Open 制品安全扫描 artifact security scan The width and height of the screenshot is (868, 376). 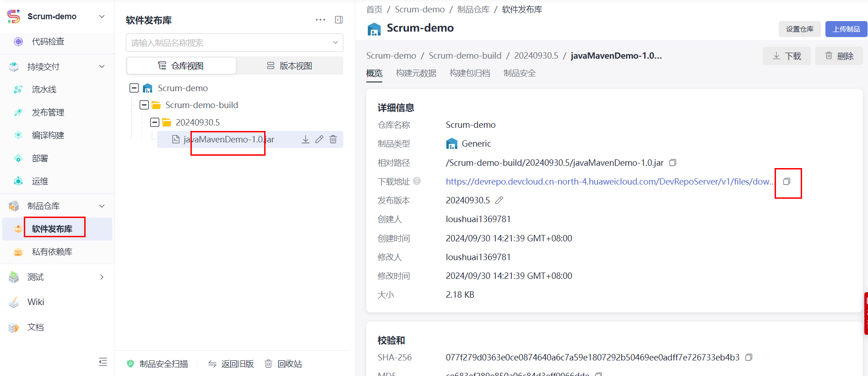point(157,364)
